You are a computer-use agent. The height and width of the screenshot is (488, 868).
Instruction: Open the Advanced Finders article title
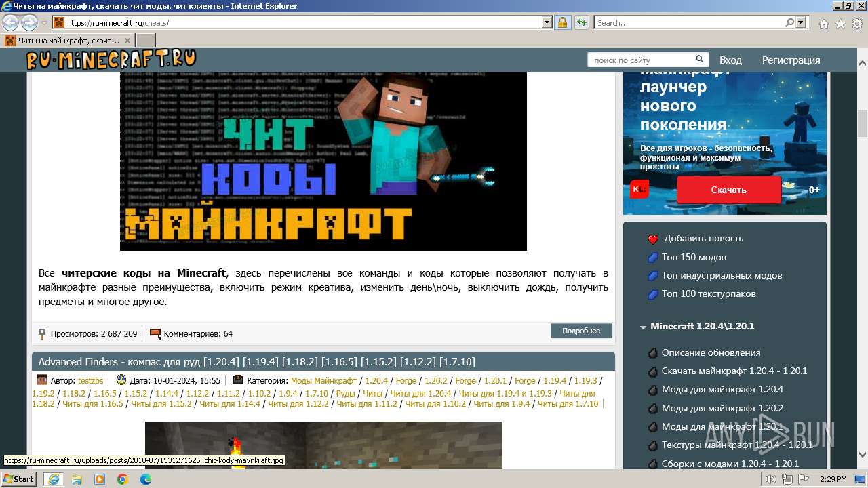click(256, 362)
